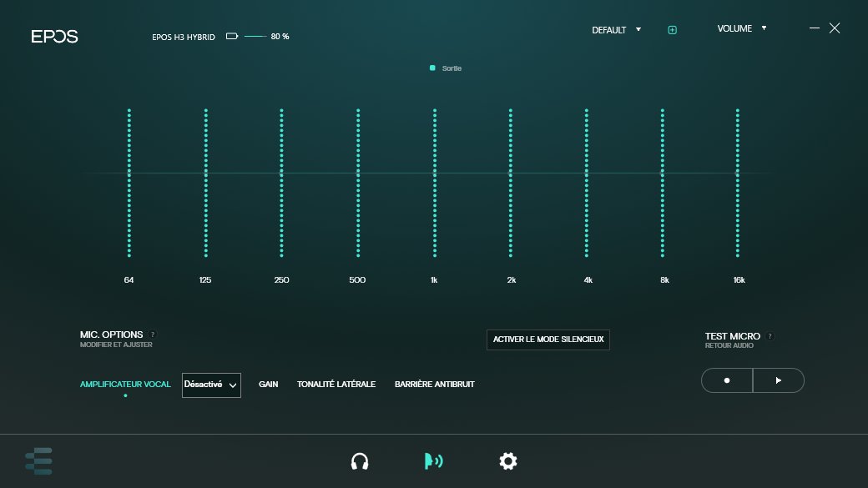The image size is (868, 488).
Task: Start the microphone test recording
Action: point(727,380)
